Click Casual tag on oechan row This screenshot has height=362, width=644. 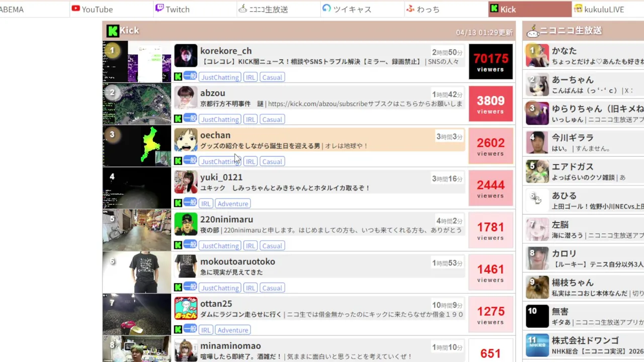[272, 161]
